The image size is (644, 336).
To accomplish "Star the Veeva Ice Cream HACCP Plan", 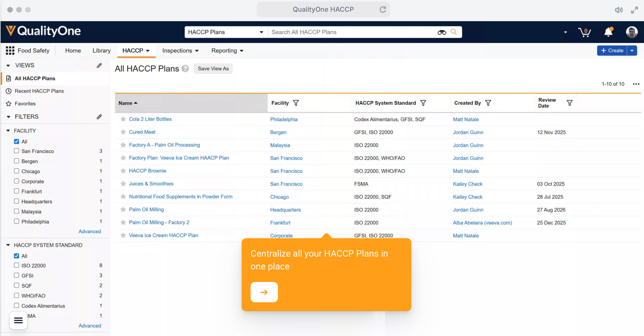I will coord(123,235).
